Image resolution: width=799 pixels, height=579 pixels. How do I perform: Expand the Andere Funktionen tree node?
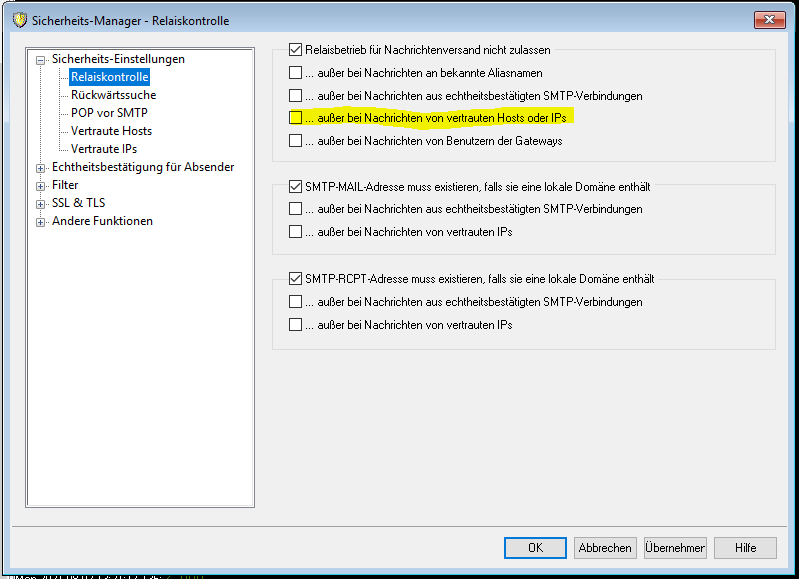[x=41, y=222]
